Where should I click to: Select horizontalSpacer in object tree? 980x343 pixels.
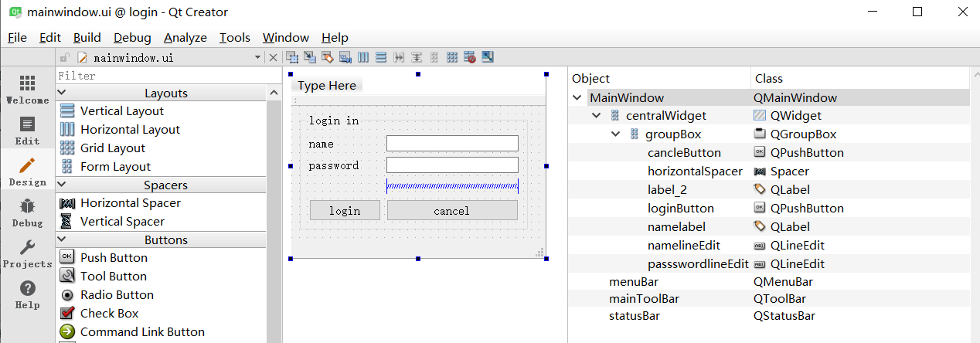point(695,171)
